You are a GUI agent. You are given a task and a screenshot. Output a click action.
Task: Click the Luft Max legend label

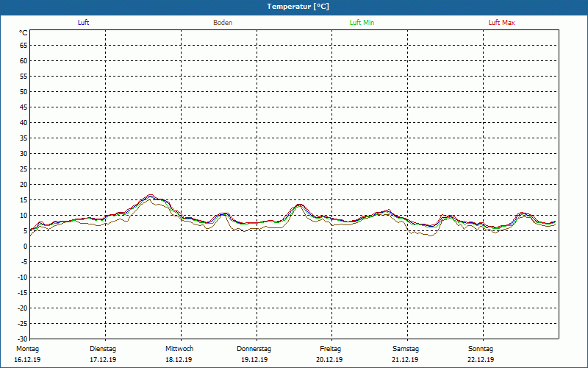[x=501, y=23]
